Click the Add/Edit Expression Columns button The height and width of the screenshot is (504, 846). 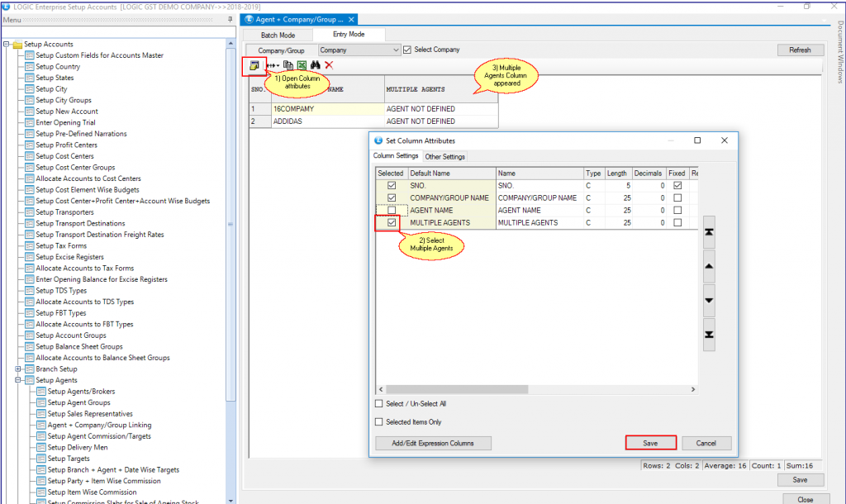(x=433, y=443)
